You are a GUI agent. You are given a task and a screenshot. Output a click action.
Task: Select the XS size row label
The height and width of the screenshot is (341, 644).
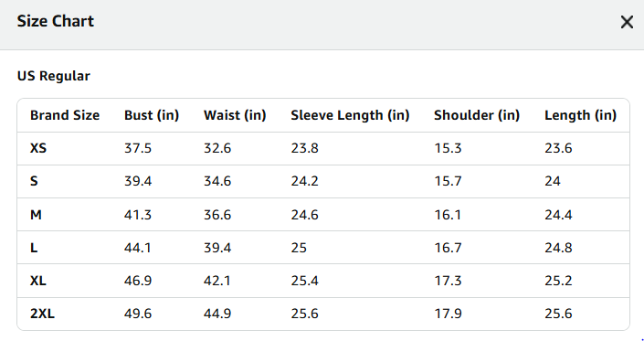(x=38, y=148)
